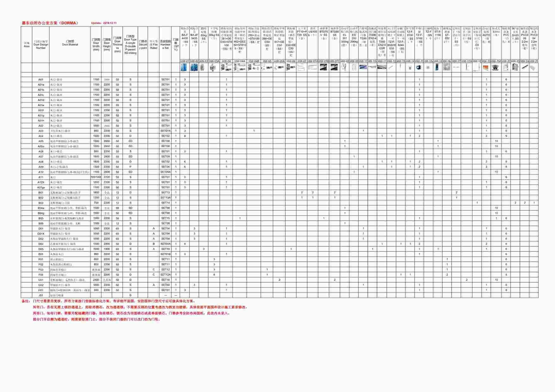Screen dimensions: 555x392
Task: Click hardware set cell SET01A
Action: click(x=165, y=131)
